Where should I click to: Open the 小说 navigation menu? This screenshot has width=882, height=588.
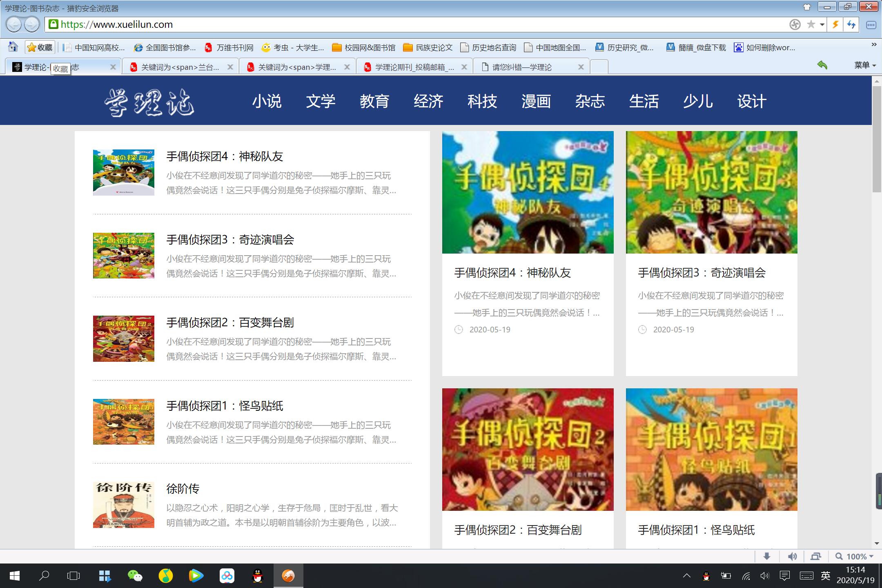tap(267, 101)
